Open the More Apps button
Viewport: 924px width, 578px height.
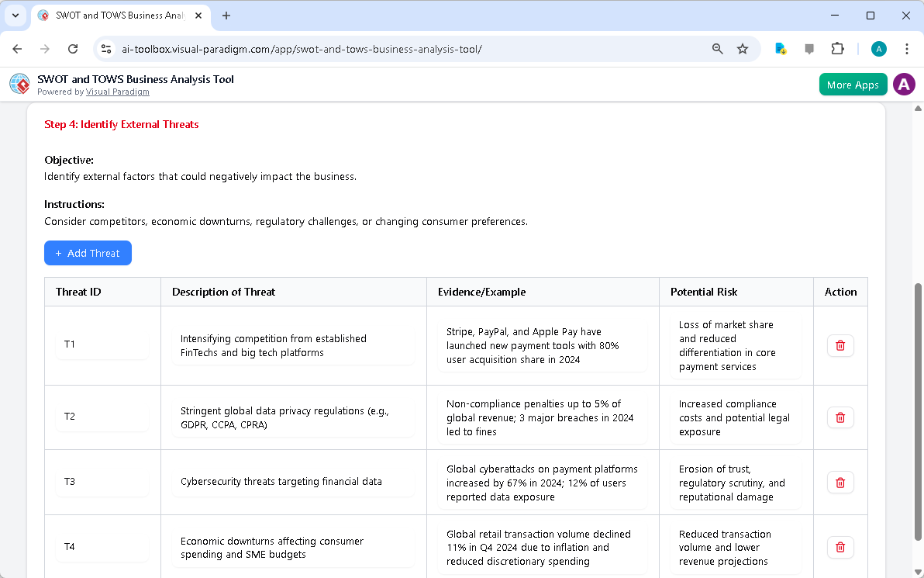coord(853,84)
